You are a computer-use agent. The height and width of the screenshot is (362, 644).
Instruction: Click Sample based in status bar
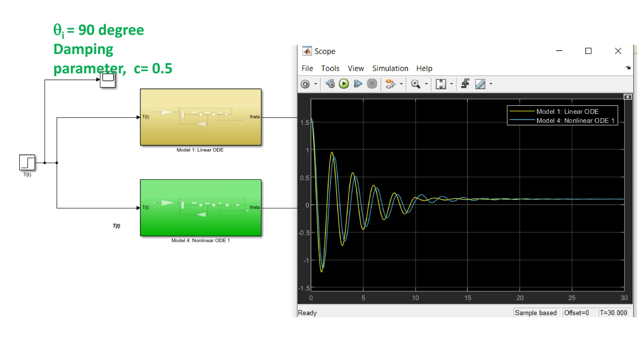click(536, 313)
